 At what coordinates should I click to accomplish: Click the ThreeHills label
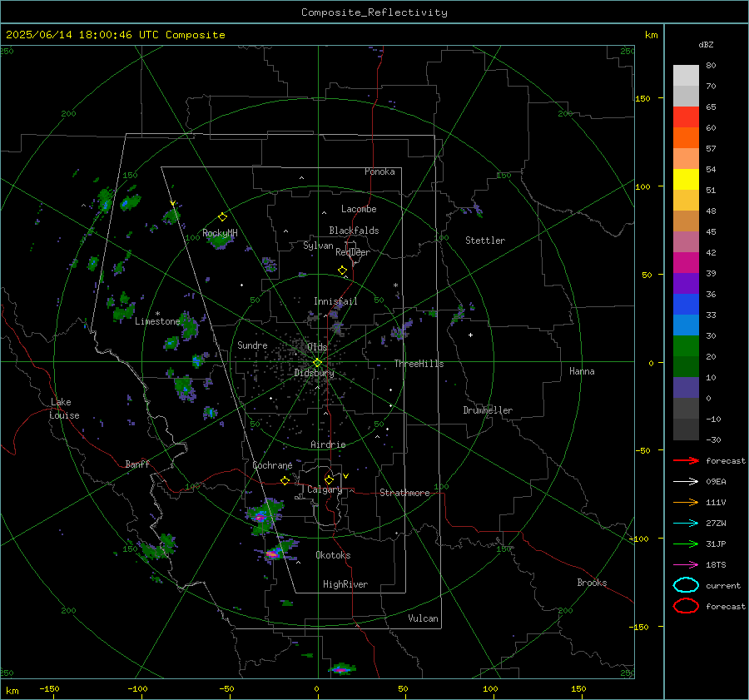point(419,364)
